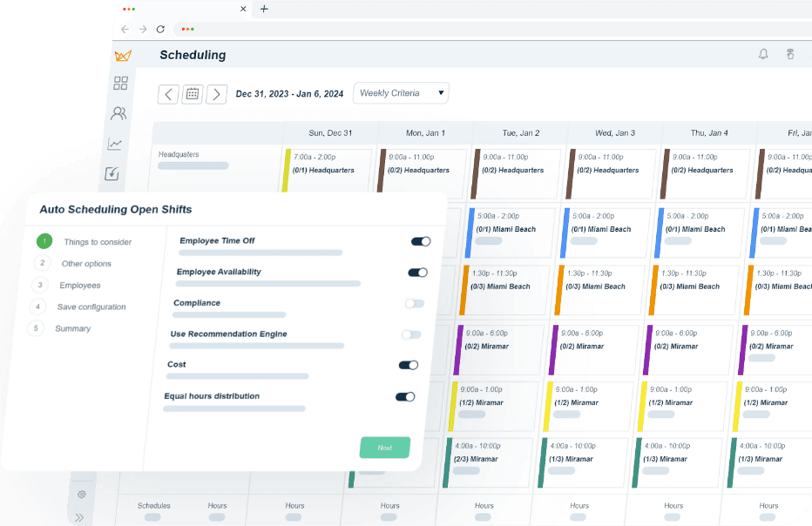Toggle off Equal hours distribution

(405, 396)
